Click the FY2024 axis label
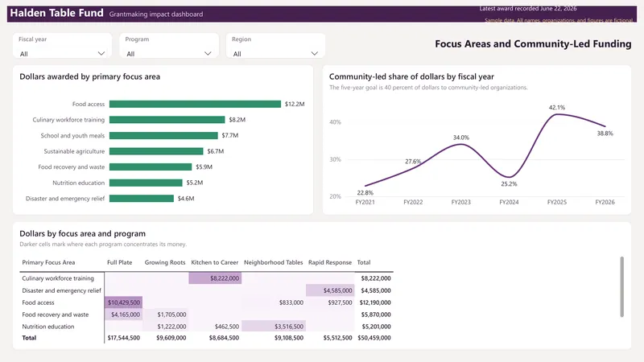Screen dimensions: 644x362 pyautogui.click(x=509, y=202)
